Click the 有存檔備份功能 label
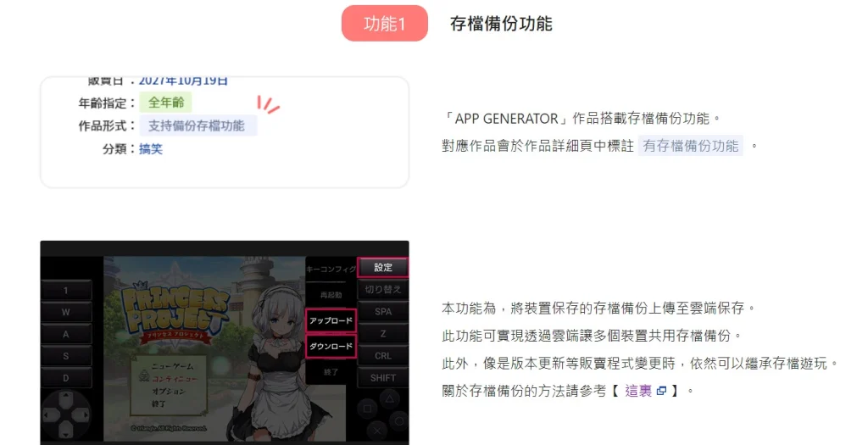The width and height of the screenshot is (868, 445). pos(690,146)
